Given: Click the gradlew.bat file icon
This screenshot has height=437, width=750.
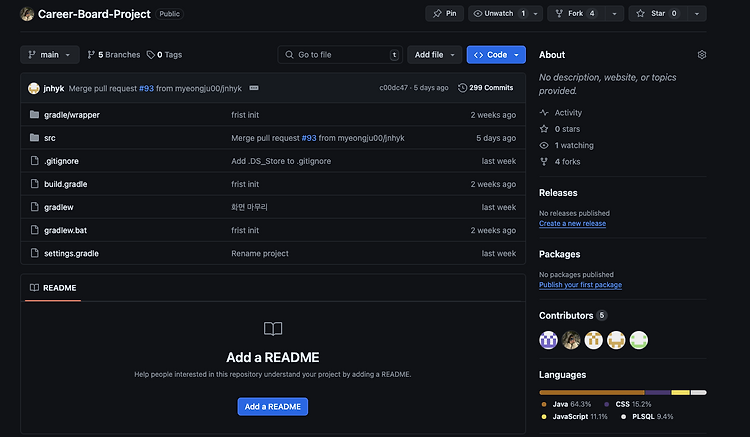Looking at the screenshot, I should click(34, 230).
